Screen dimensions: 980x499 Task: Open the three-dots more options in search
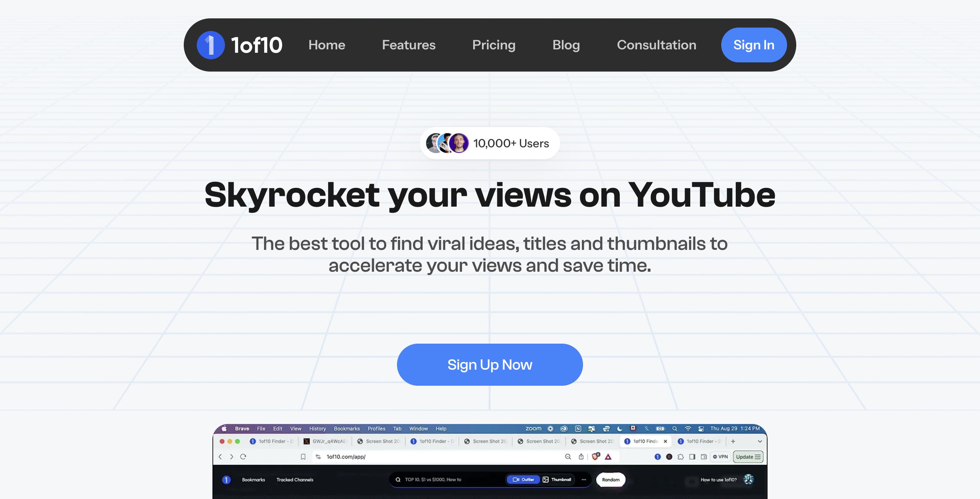584,479
